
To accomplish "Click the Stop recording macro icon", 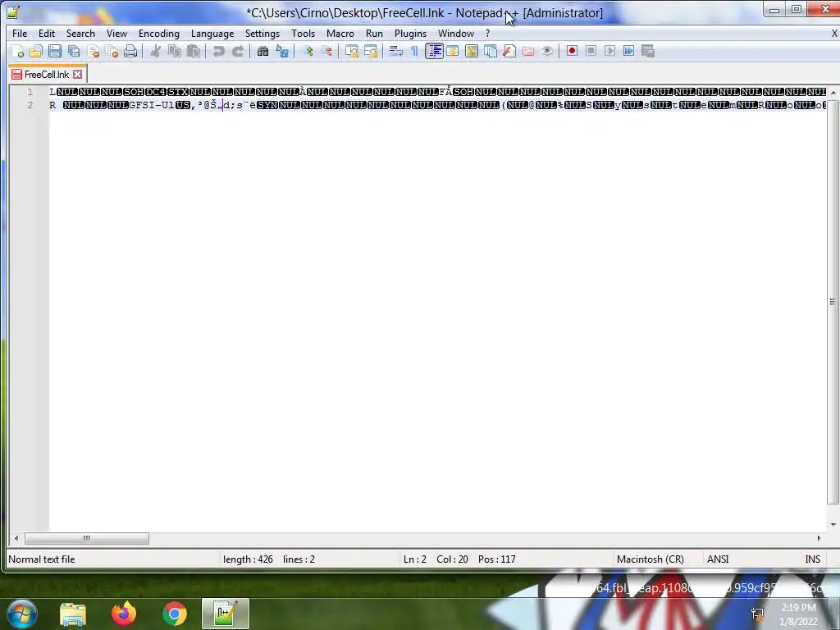I will [591, 52].
